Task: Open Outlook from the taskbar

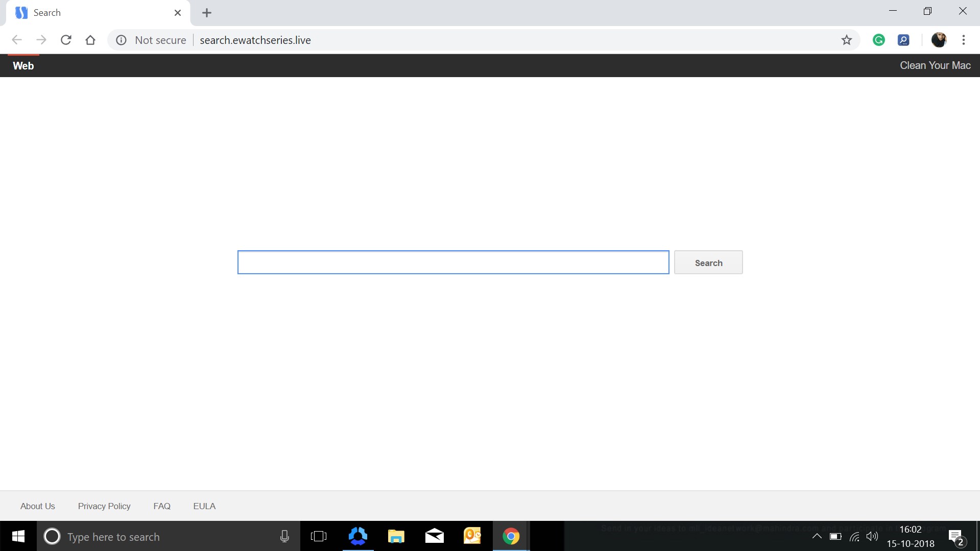Action: [x=472, y=536]
